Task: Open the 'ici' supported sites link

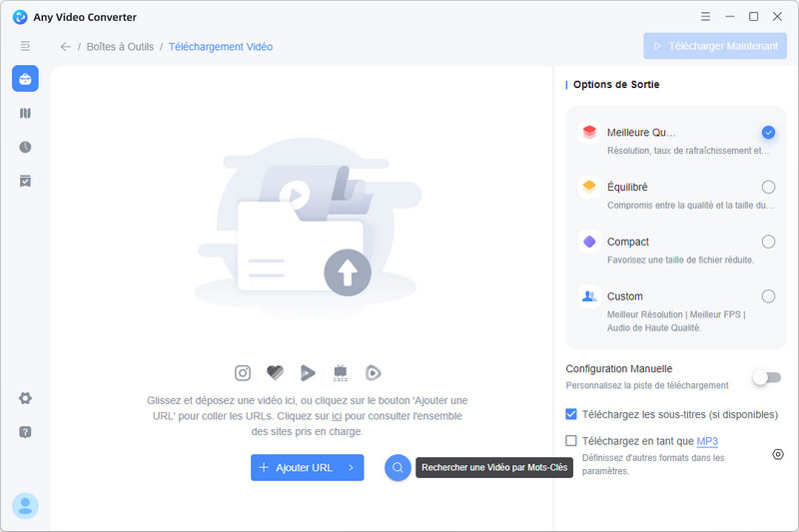Action: tap(338, 416)
